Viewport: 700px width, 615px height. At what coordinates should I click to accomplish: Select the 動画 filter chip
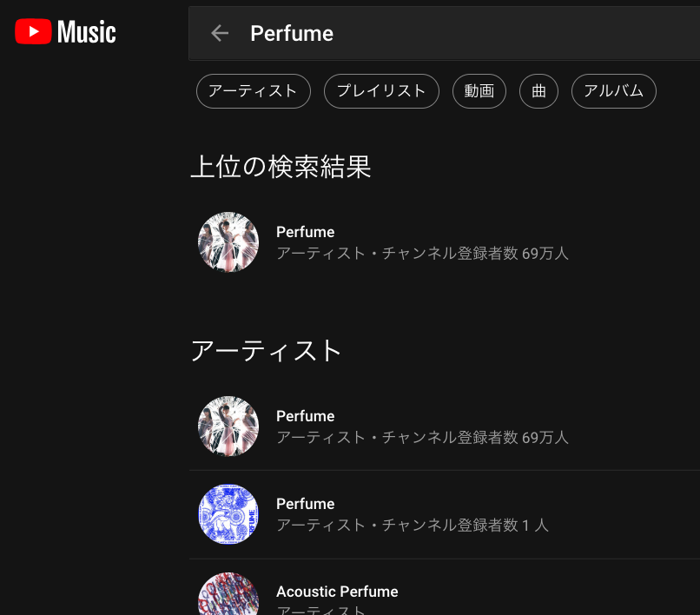(x=479, y=91)
